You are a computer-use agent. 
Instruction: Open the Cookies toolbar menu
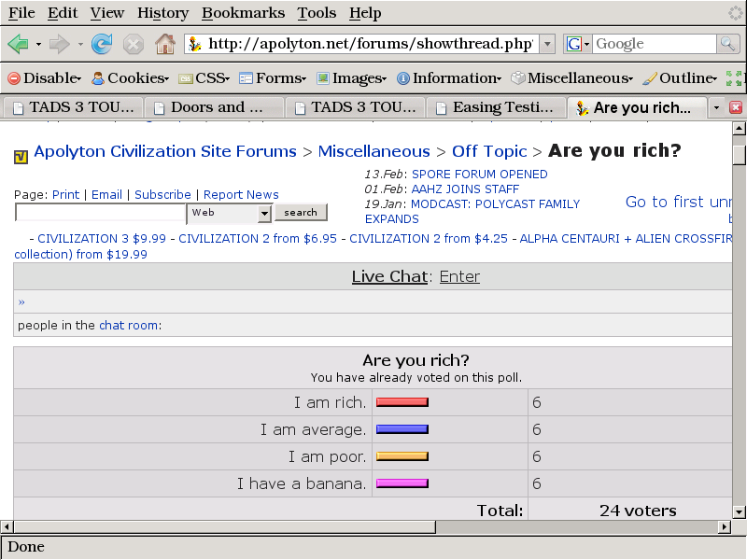point(130,78)
